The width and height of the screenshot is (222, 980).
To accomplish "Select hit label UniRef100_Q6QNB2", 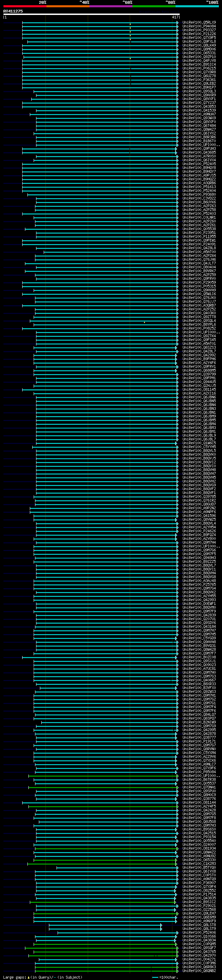I will coord(199,971).
